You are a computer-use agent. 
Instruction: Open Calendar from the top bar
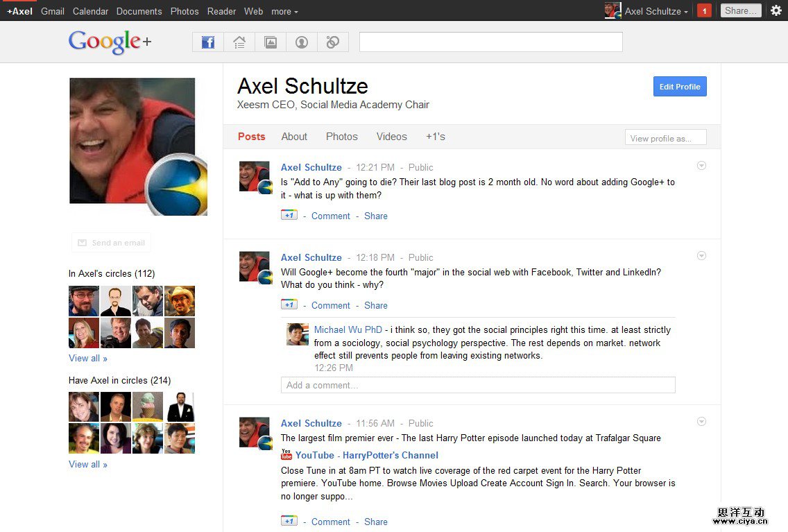[x=90, y=11]
